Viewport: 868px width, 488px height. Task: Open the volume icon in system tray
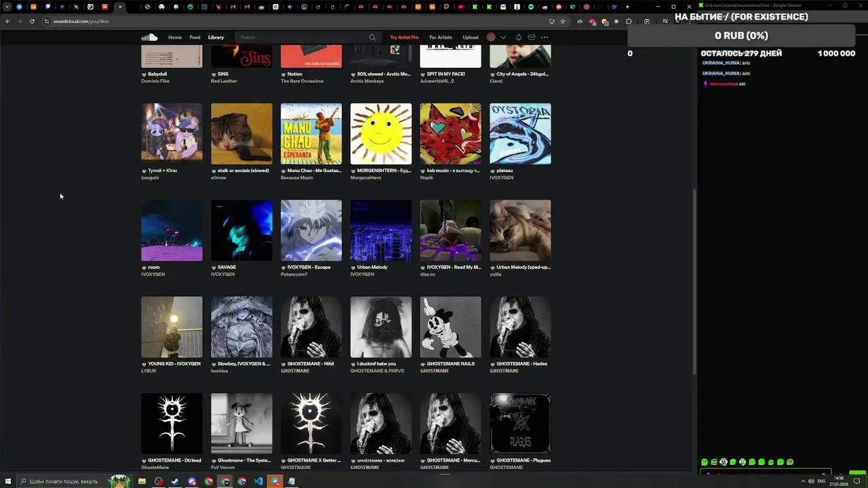tap(812, 481)
